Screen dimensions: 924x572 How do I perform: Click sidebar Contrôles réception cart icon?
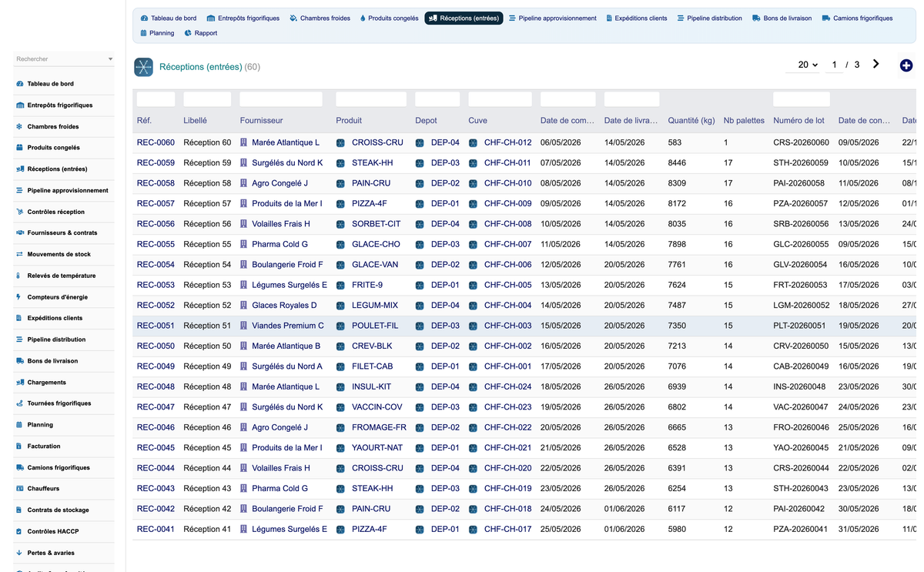click(x=19, y=212)
